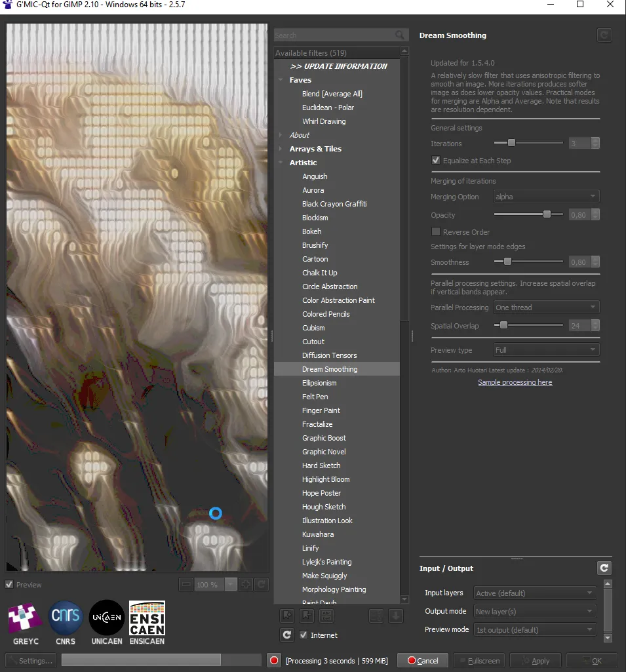The image size is (626, 672).
Task: Click the expand/collapse filter tree icon
Action: [x=376, y=616]
